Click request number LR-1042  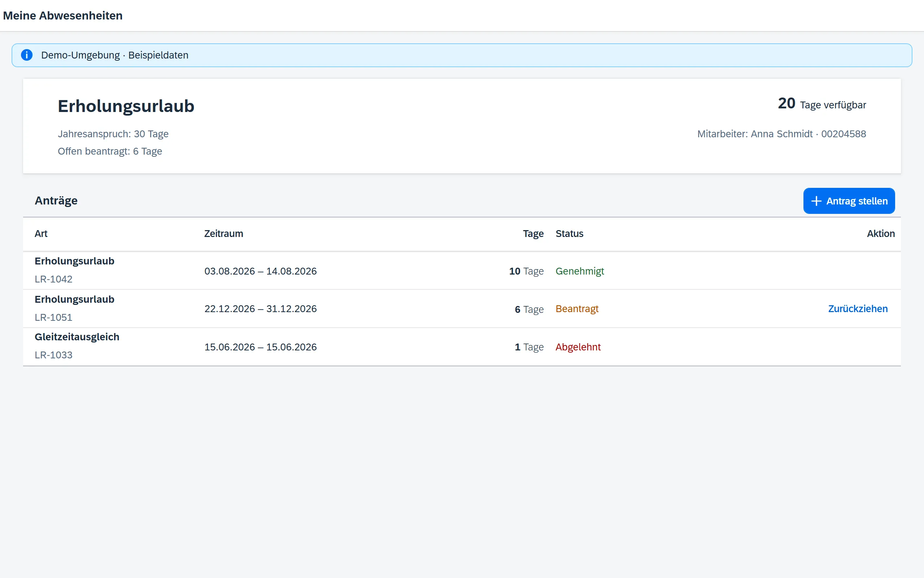[x=53, y=280]
